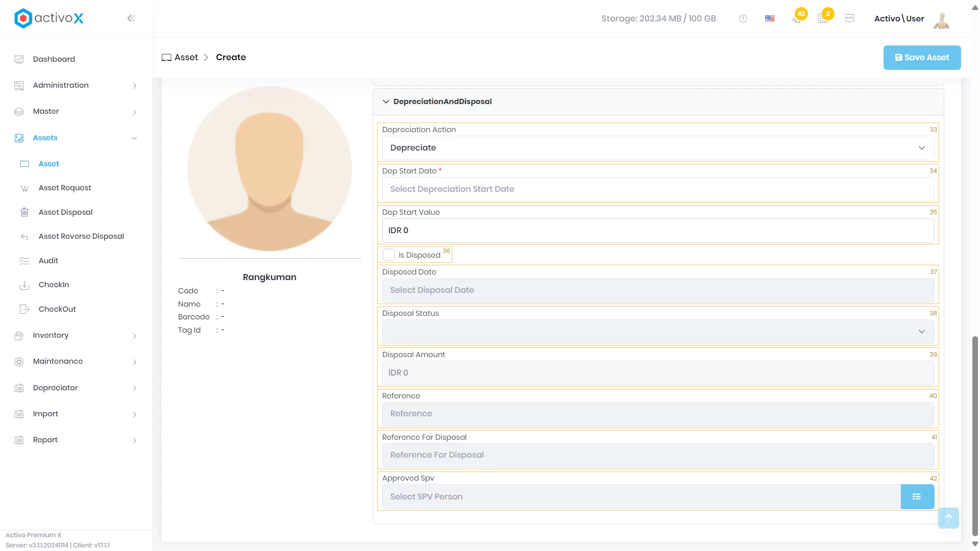Open the Dashboard menu item
This screenshot has width=980, height=551.
point(54,59)
